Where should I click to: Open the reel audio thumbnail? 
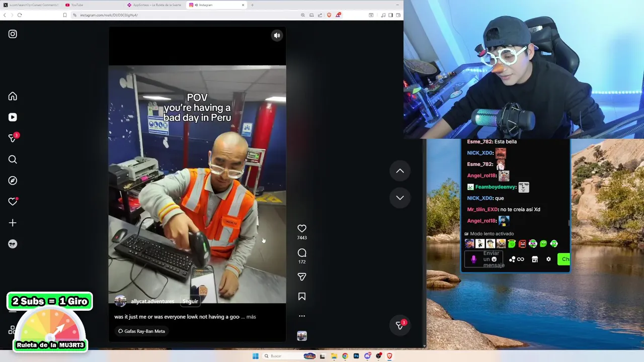[302, 336]
